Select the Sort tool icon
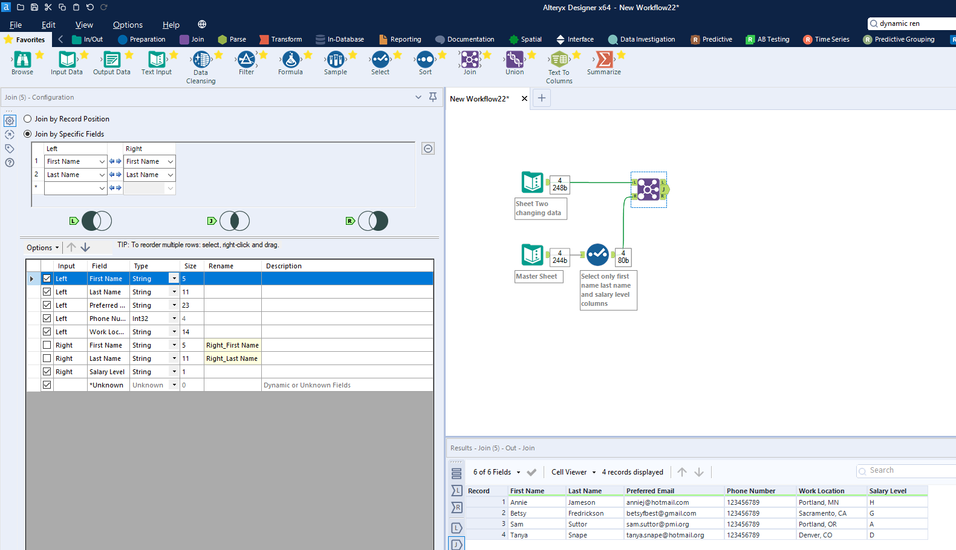 (425, 59)
